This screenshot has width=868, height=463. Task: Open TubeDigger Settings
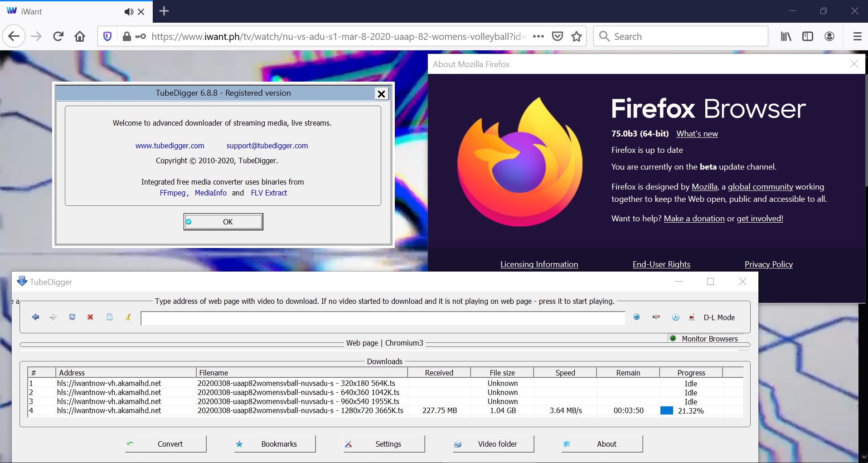coord(384,444)
